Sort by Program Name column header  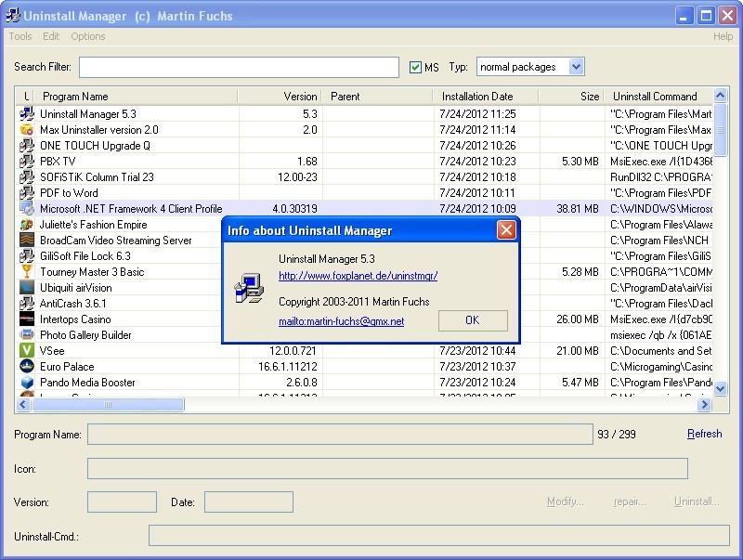(136, 97)
